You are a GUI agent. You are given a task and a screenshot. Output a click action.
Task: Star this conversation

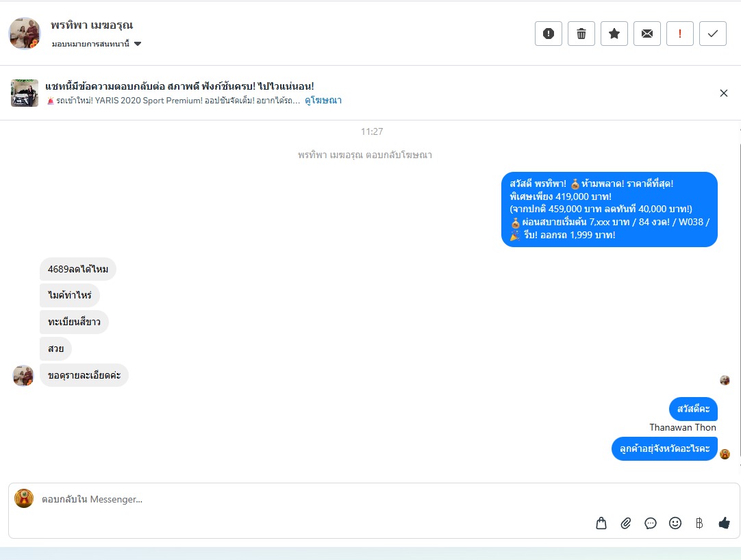point(614,34)
